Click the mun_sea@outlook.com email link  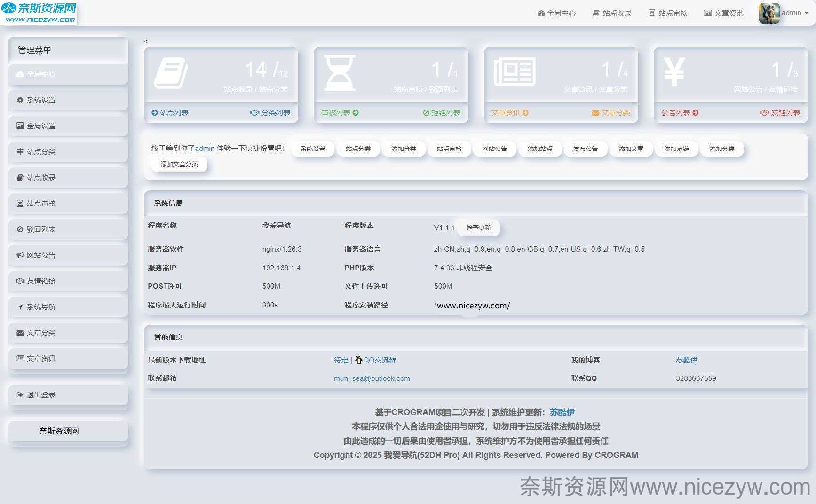click(372, 378)
